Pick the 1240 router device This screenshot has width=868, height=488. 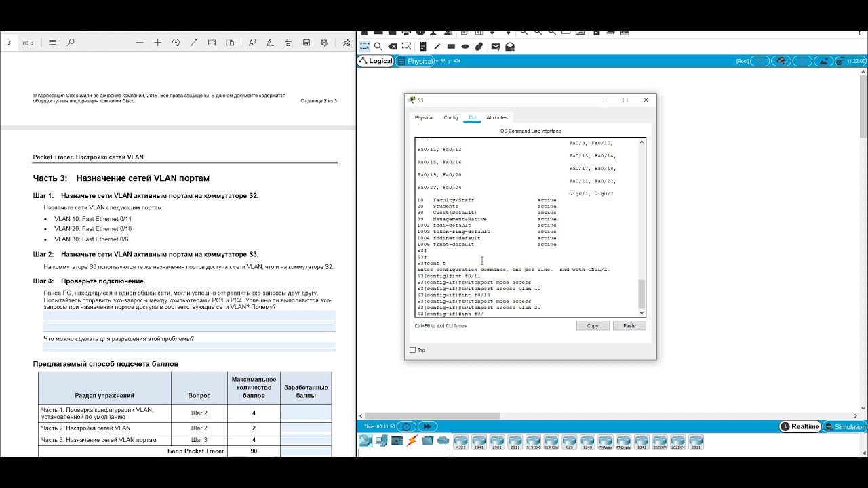pos(587,443)
